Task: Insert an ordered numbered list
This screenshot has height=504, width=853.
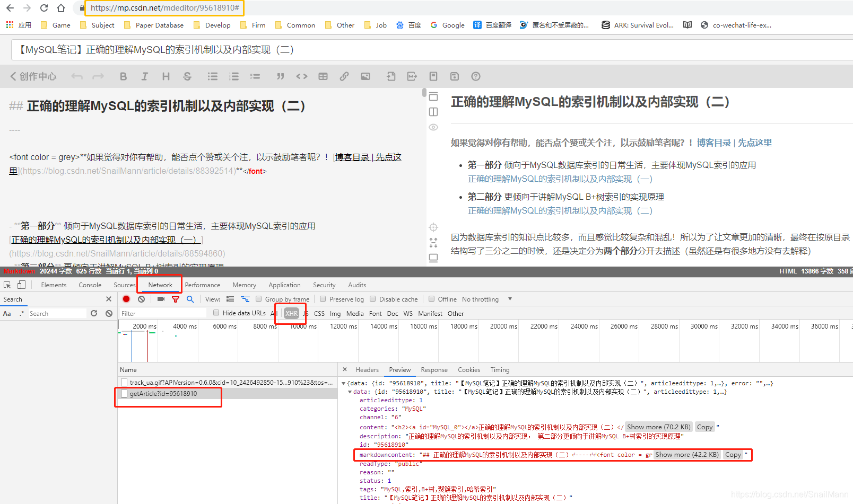Action: [x=234, y=76]
